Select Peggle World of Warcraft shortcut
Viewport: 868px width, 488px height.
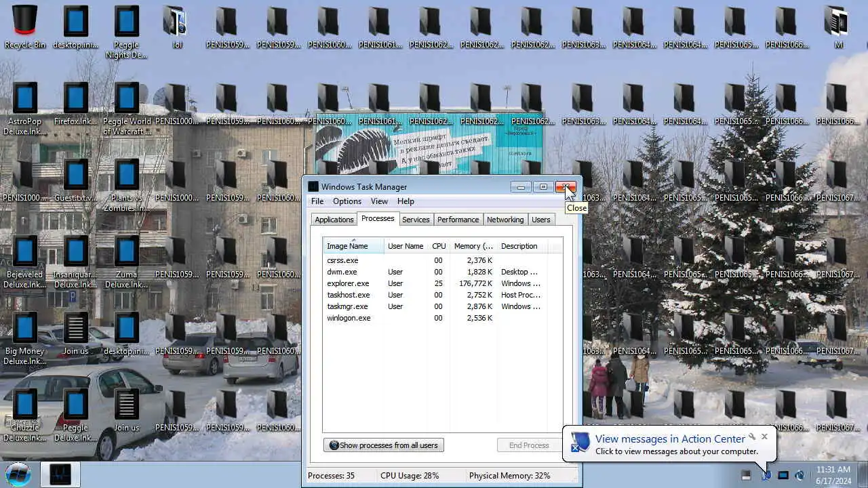tap(126, 108)
